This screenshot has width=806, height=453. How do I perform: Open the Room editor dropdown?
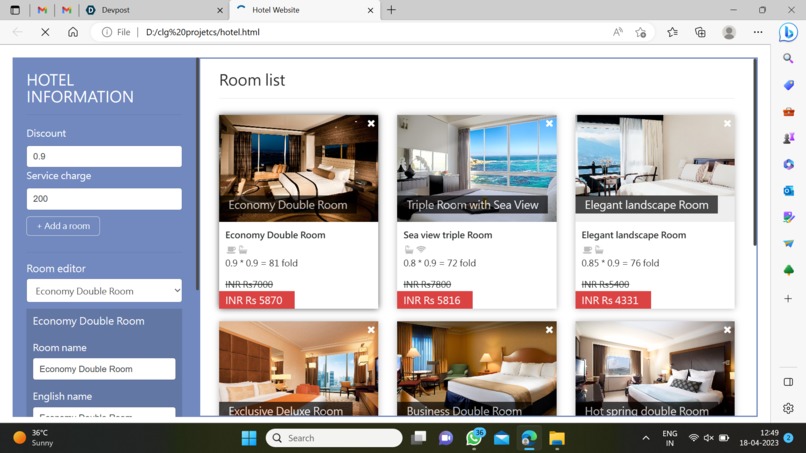tap(104, 291)
